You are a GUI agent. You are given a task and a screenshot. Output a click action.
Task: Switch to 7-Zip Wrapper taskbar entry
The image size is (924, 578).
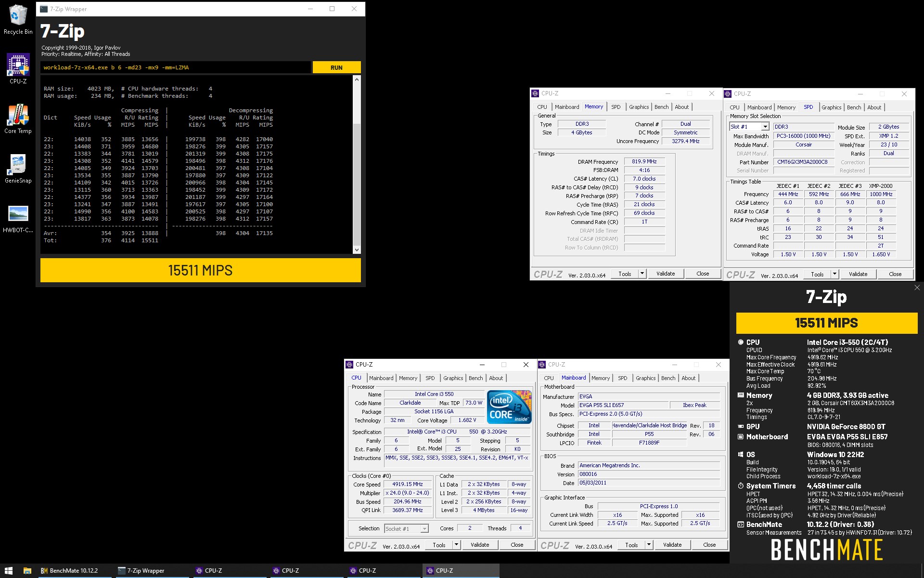click(x=151, y=571)
